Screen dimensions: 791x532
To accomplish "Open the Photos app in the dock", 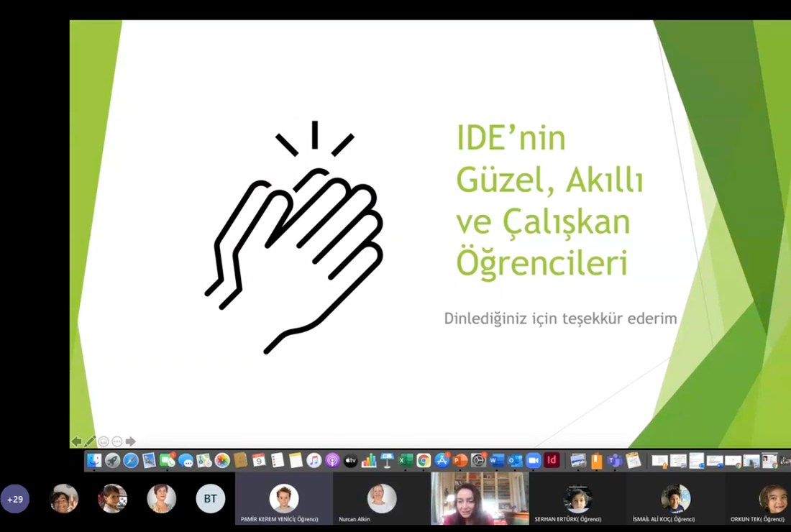I will pos(222,460).
